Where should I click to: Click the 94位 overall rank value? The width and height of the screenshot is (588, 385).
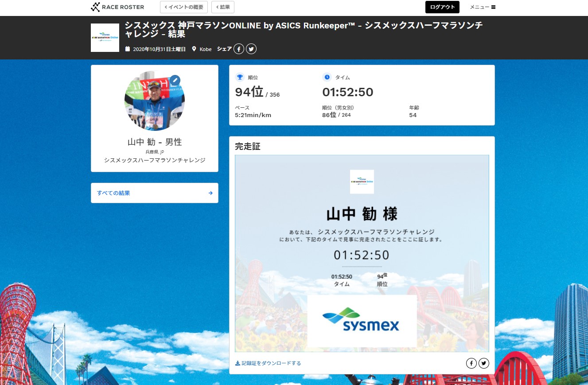pyautogui.click(x=249, y=92)
